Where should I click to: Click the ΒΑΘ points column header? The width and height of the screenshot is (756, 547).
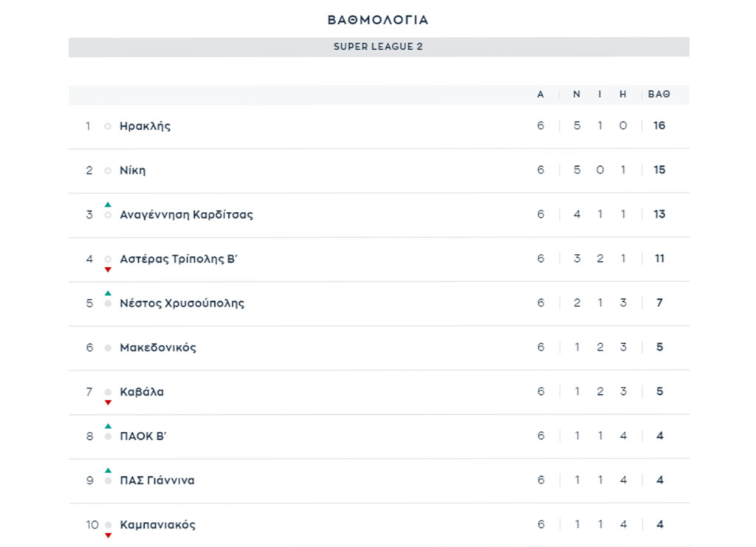(x=659, y=94)
